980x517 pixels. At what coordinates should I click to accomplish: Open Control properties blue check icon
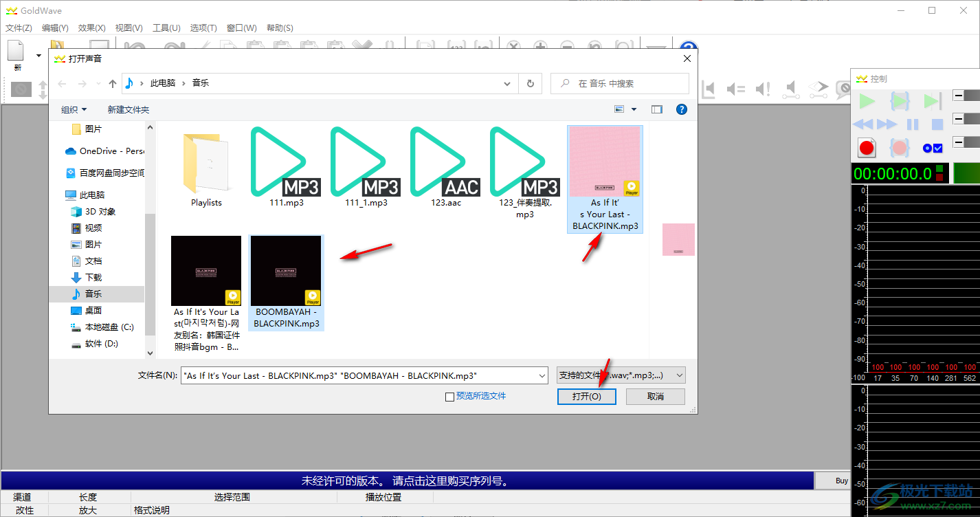(x=933, y=148)
